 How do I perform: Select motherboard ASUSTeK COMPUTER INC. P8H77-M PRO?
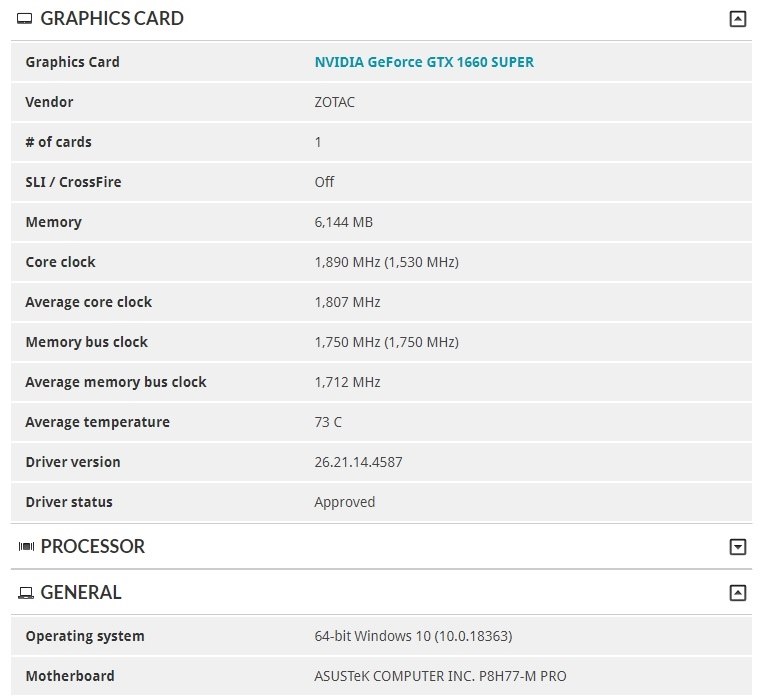tap(440, 676)
